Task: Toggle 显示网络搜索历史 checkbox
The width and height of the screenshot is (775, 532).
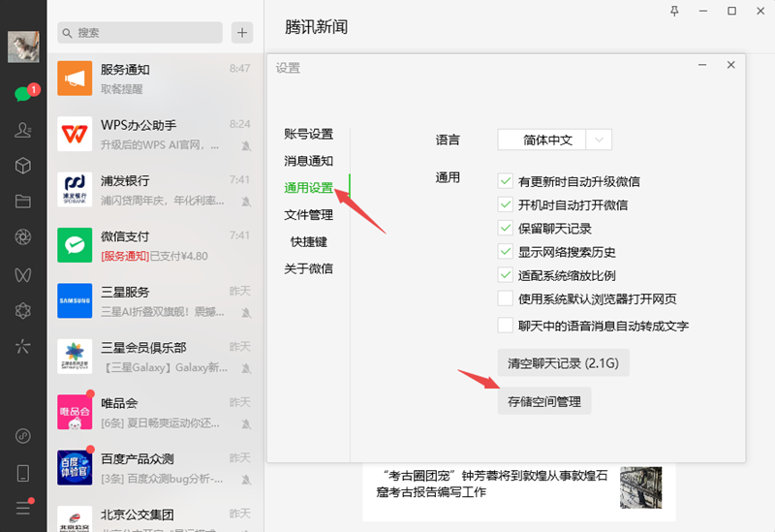Action: point(505,252)
